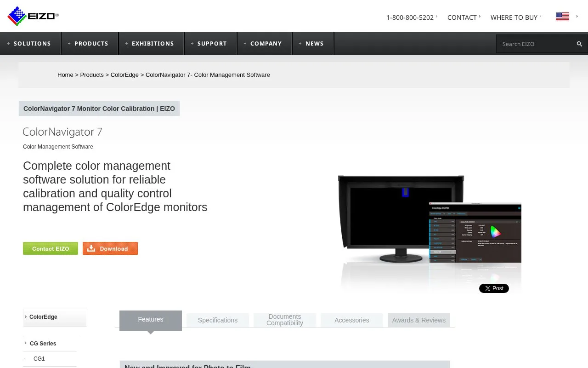Open the Support menu
The height and width of the screenshot is (368, 588).
click(x=210, y=44)
